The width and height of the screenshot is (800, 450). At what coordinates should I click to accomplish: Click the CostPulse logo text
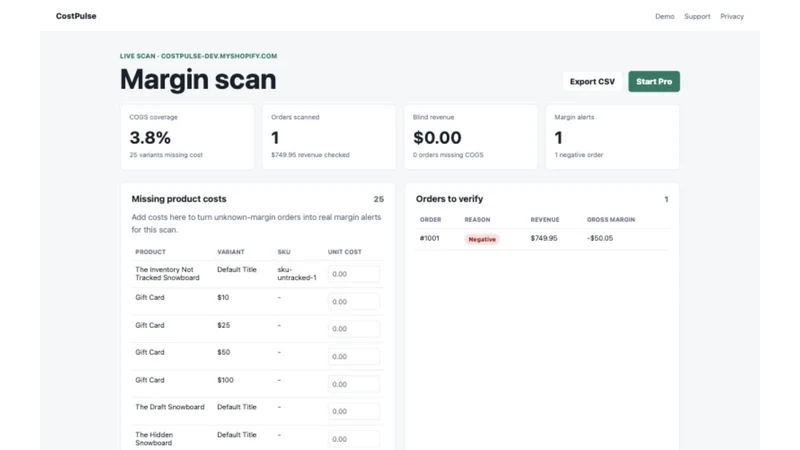click(x=76, y=16)
